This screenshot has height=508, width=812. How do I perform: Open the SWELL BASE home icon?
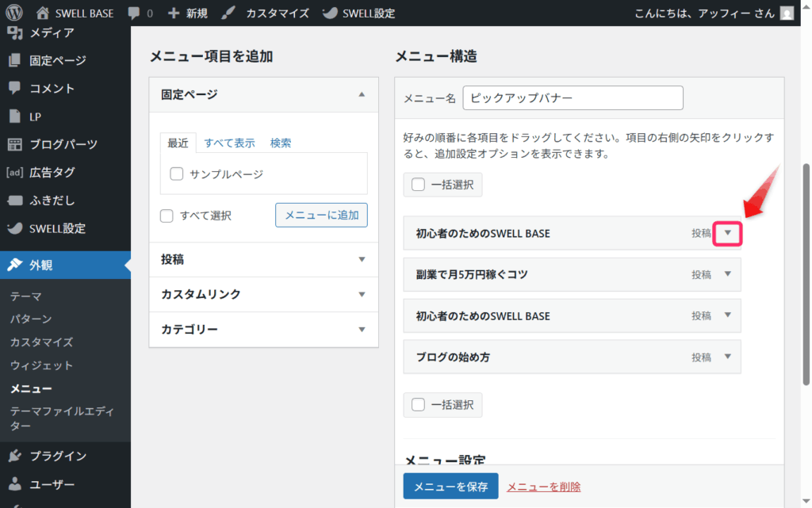pos(43,13)
